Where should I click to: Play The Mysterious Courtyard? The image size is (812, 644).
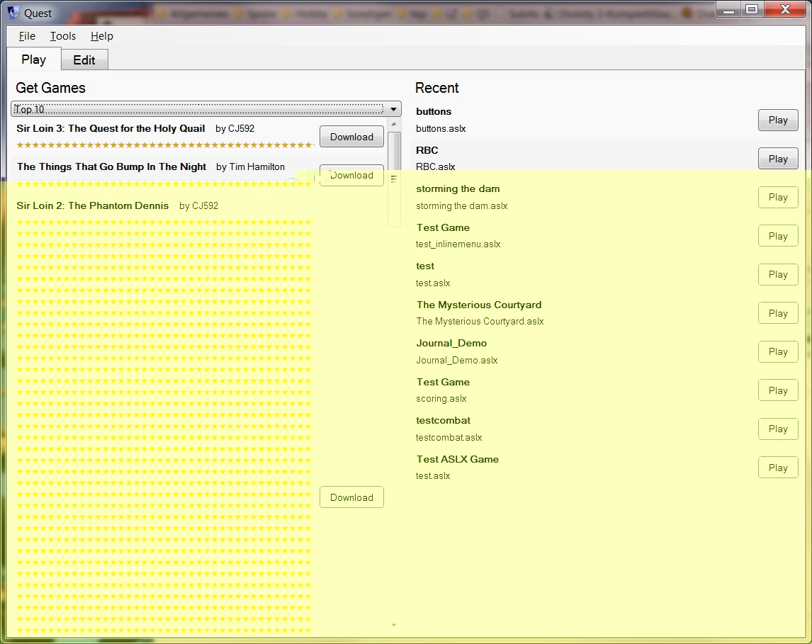pyautogui.click(x=777, y=313)
